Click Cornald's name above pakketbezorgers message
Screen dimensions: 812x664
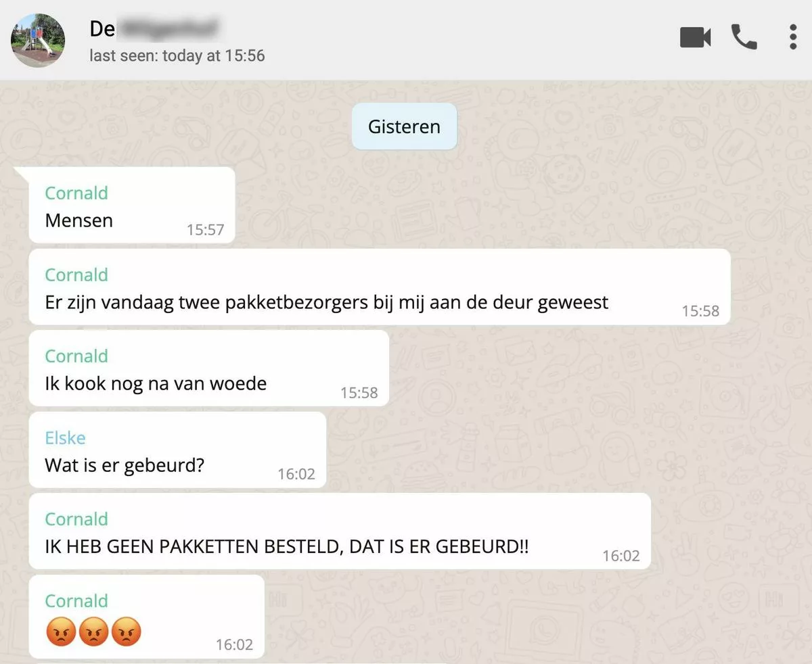tap(76, 275)
